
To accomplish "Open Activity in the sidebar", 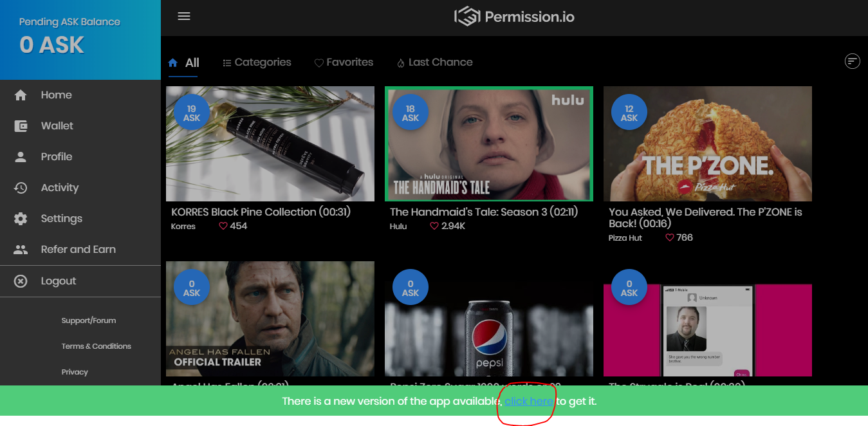I will click(80, 188).
